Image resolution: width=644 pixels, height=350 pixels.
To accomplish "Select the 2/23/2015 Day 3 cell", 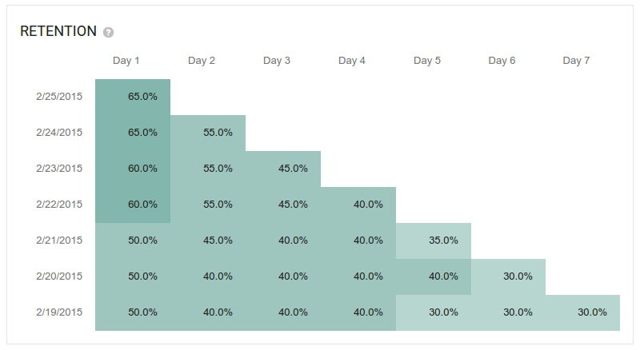I will pos(283,169).
